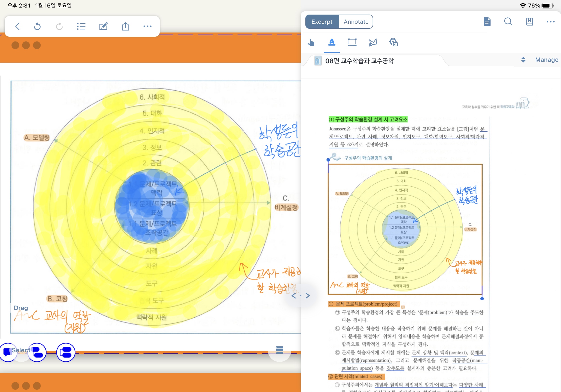This screenshot has height=392, width=561.
Task: Open Manage for documents
Action: tap(547, 60)
